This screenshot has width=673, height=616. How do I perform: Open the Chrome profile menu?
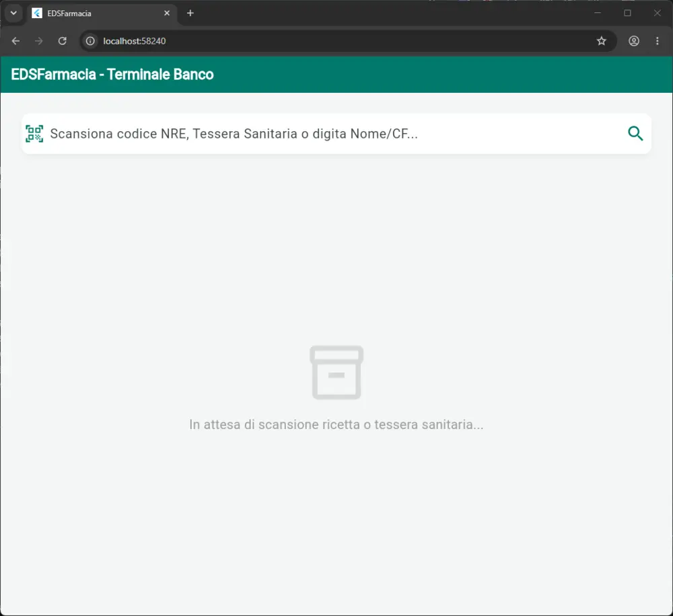click(x=634, y=41)
